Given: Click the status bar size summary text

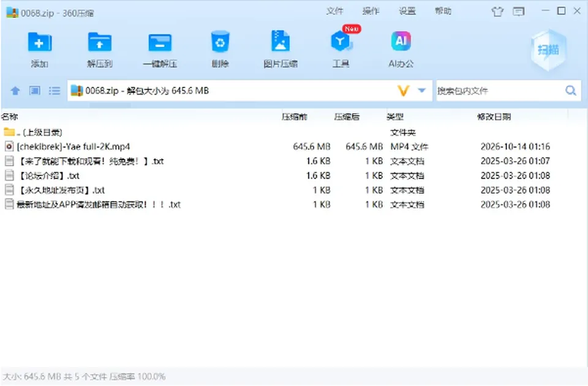Looking at the screenshot, I should [84, 377].
